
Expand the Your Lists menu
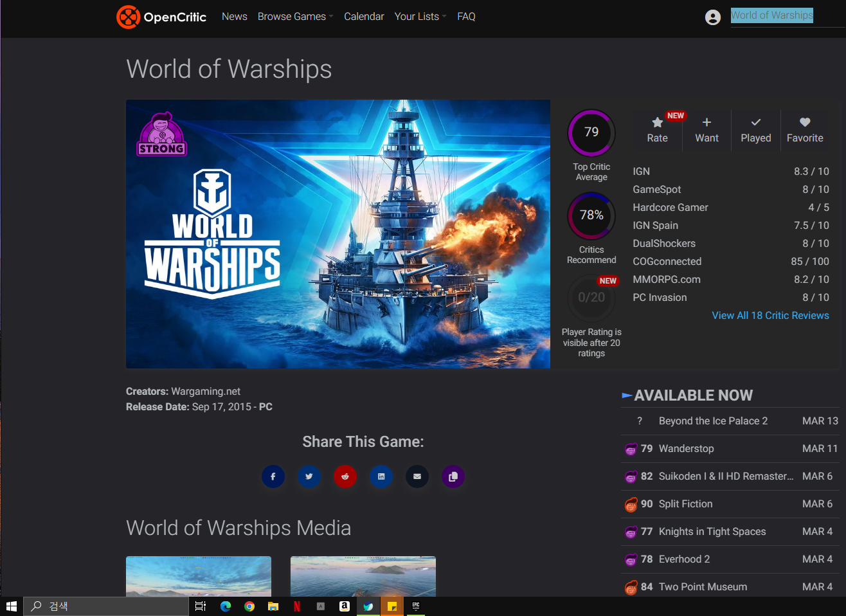[x=420, y=17]
